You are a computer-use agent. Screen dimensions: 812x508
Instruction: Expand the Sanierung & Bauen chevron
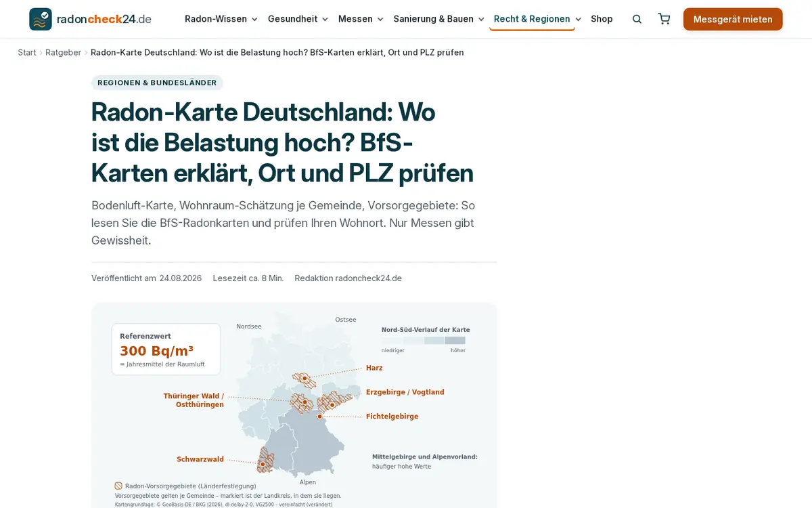[x=481, y=19]
